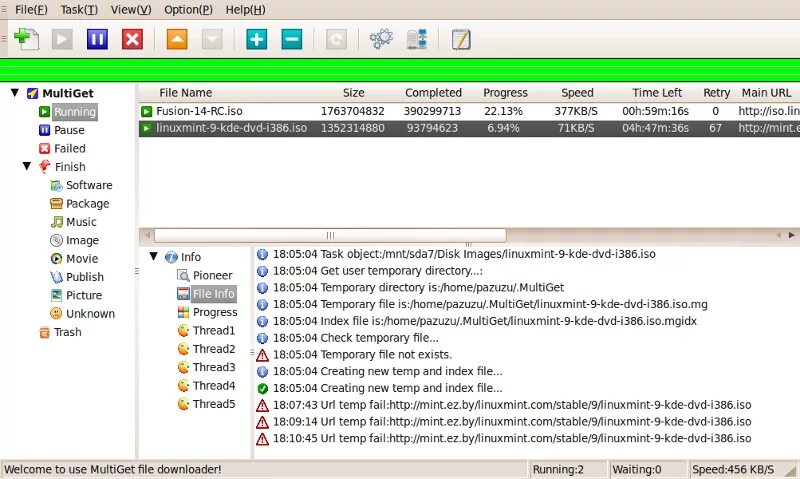Open Failed tasks category
800x479 pixels.
pos(69,148)
